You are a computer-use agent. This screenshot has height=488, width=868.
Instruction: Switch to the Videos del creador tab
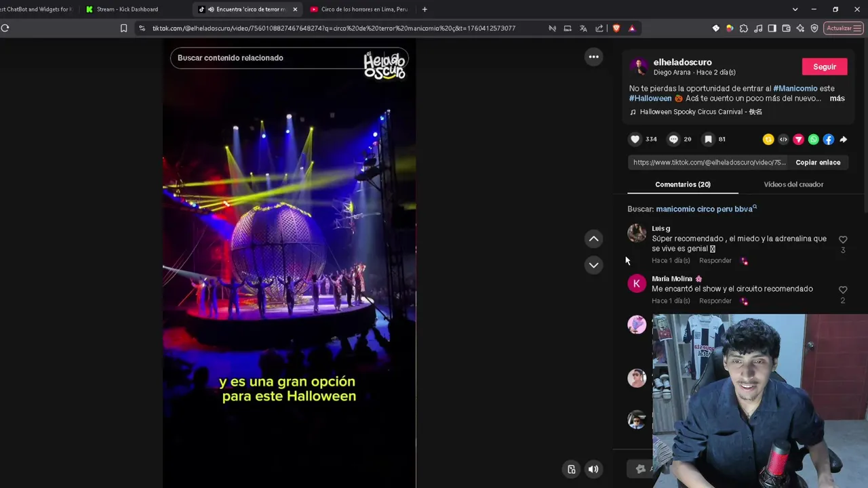pyautogui.click(x=793, y=184)
